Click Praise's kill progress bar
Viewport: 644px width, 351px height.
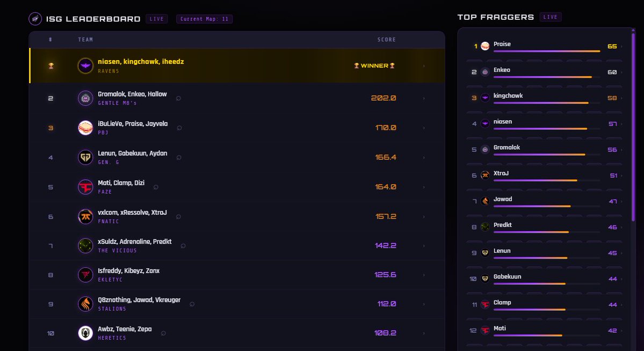(x=547, y=52)
